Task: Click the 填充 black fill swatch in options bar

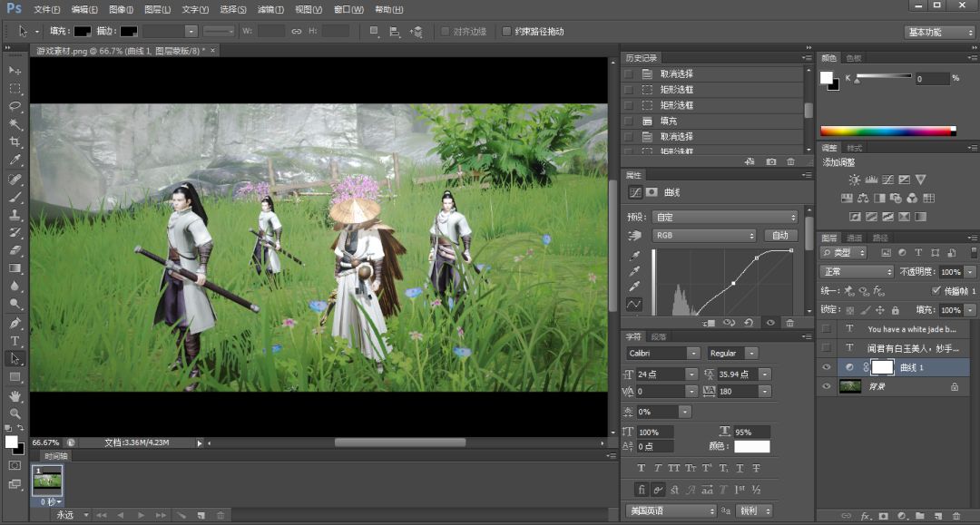Action: (x=83, y=31)
